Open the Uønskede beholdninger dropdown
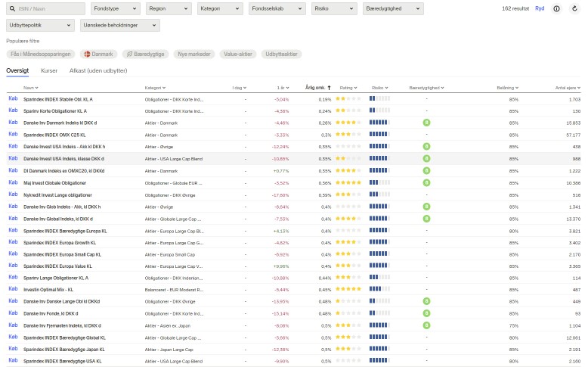Viewport: 588px width, 367px height. coord(119,25)
